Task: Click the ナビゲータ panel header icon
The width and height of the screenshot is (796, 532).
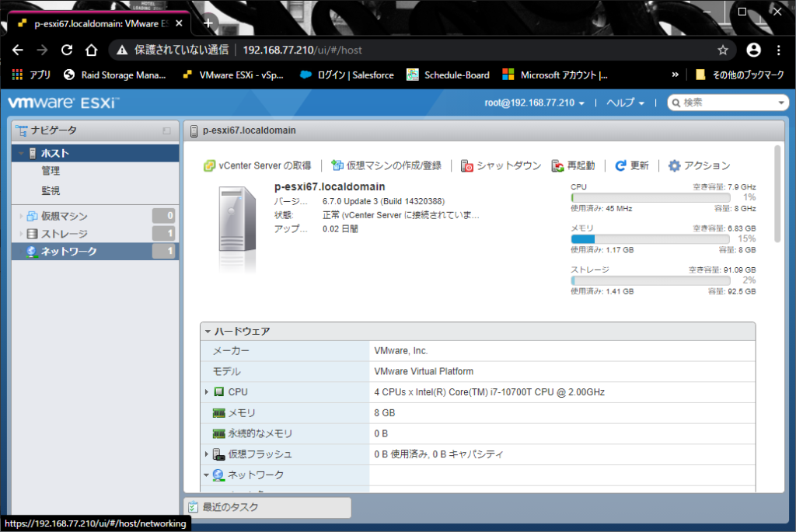Action: (21, 130)
